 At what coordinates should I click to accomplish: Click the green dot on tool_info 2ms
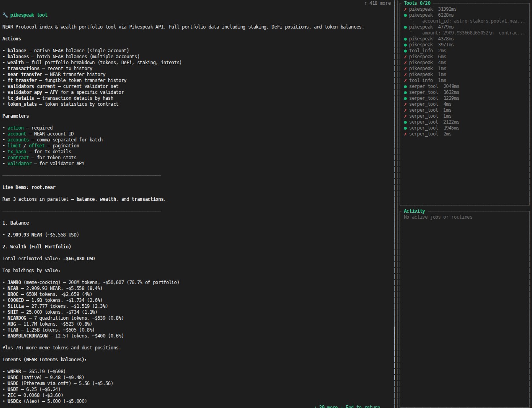[x=405, y=51]
